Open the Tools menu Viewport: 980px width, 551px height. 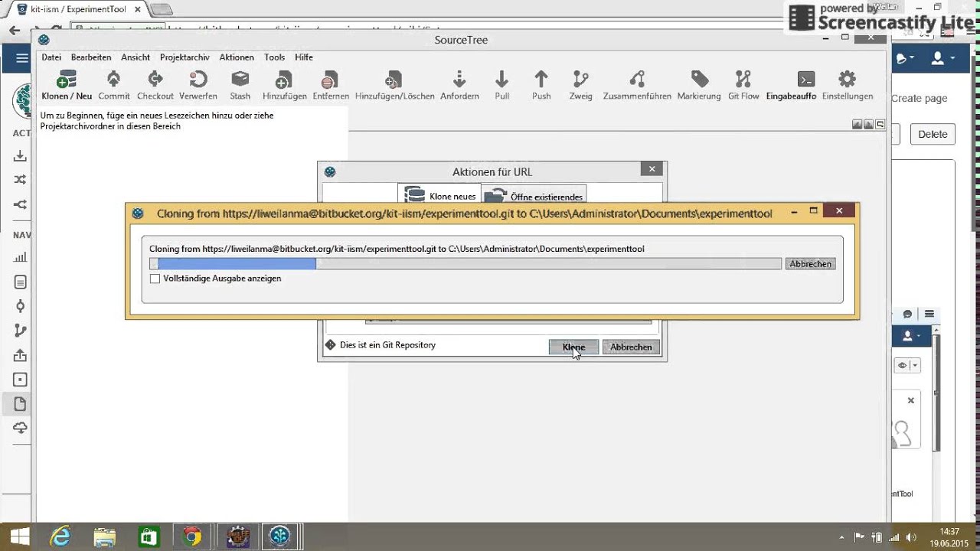tap(274, 57)
